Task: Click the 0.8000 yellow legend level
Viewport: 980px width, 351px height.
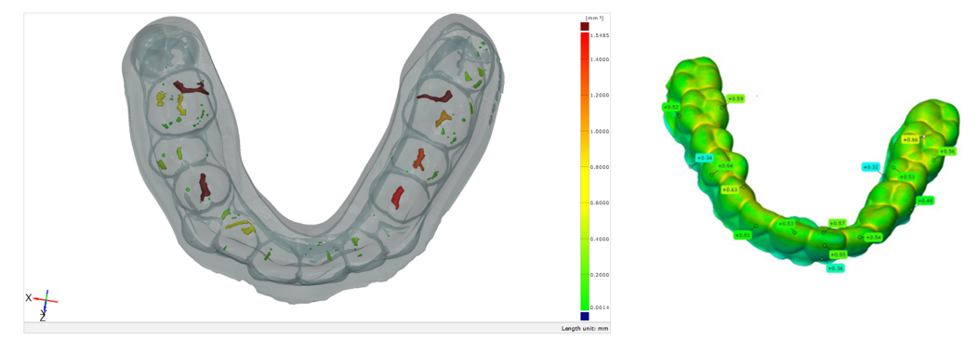Action: (602, 167)
